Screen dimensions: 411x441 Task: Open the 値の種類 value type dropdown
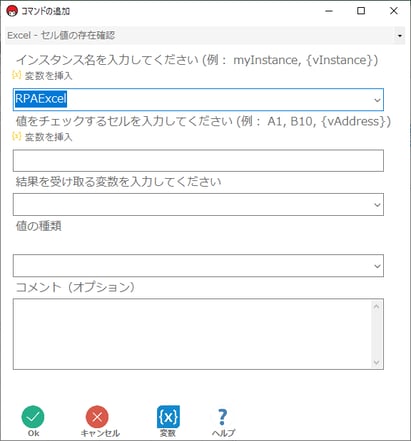click(198, 266)
